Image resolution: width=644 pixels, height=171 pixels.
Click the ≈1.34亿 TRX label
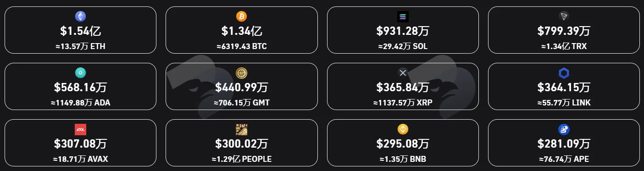(x=564, y=46)
